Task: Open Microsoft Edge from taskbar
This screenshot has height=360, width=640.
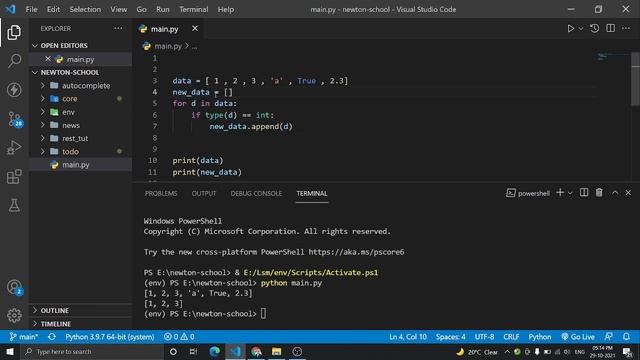Action: point(215,351)
